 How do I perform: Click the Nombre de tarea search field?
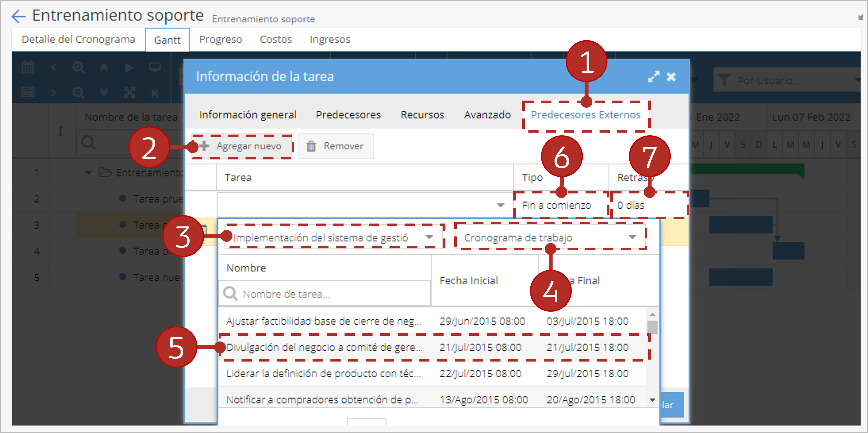(325, 294)
